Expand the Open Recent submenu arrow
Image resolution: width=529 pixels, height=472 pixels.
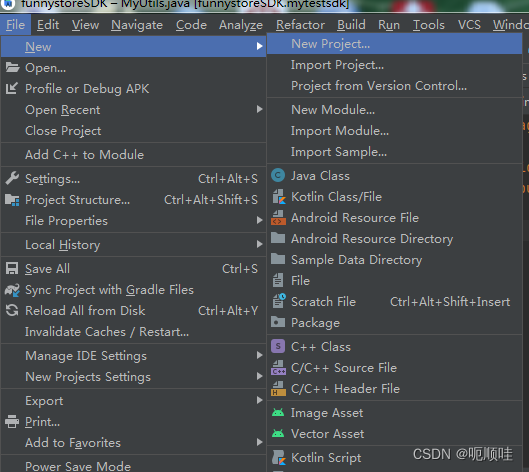259,109
